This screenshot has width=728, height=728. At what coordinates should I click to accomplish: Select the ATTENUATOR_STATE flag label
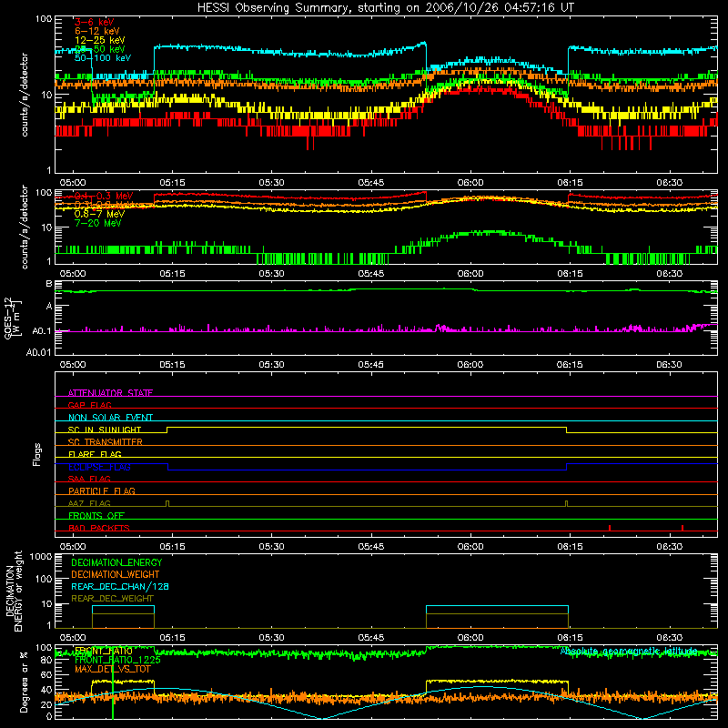pyautogui.click(x=110, y=393)
